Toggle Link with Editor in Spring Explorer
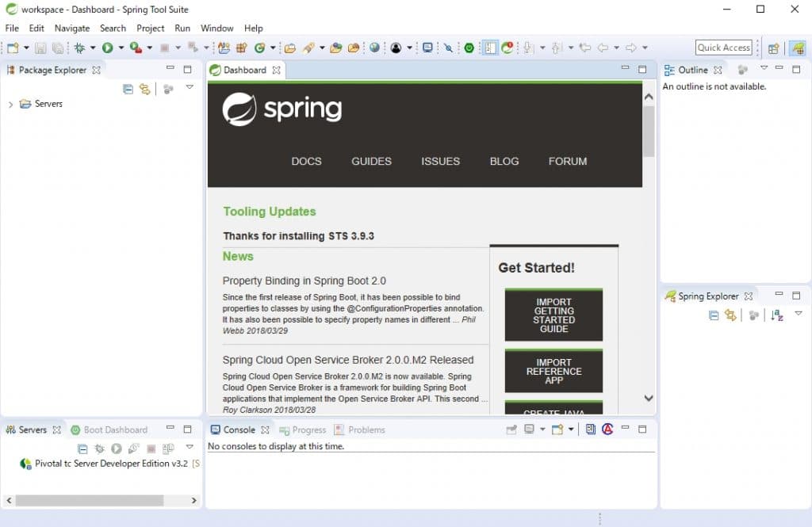The image size is (812, 527). 730,315
